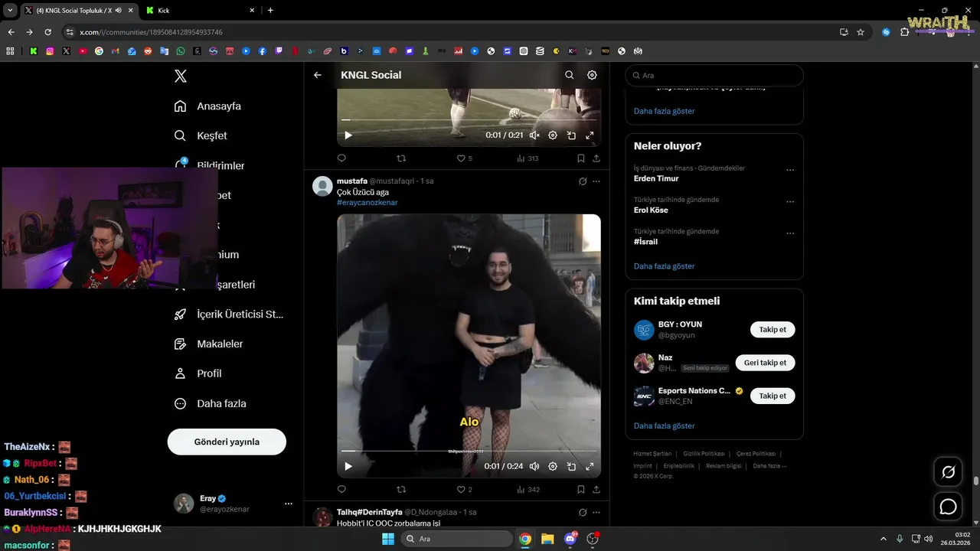
Task: Repost mustafa's gorilla video post
Action: [401, 489]
